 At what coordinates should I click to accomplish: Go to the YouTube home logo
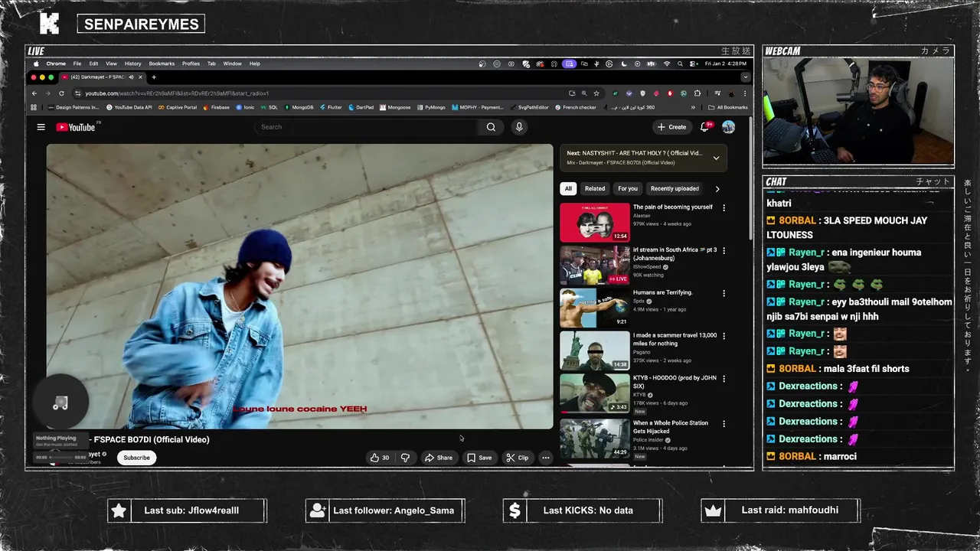point(75,127)
